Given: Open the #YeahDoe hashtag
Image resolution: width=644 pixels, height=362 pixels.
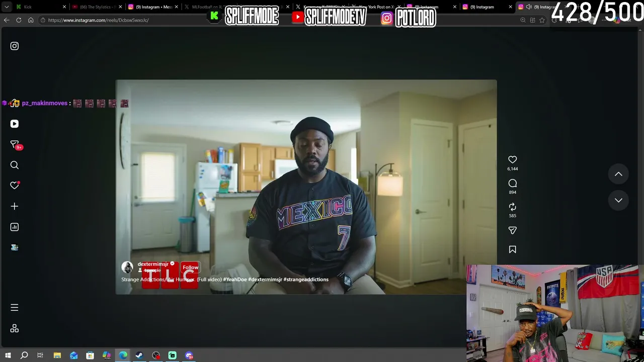Looking at the screenshot, I should click(x=234, y=280).
